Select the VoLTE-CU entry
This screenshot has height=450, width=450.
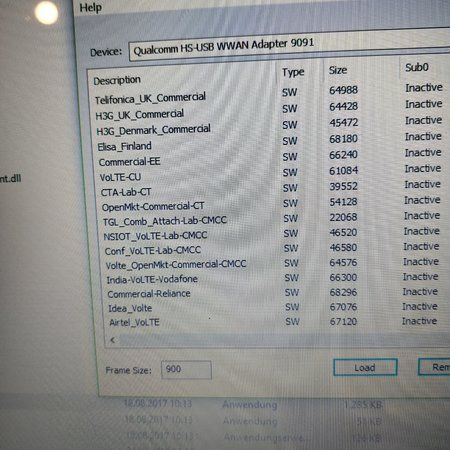click(x=120, y=177)
